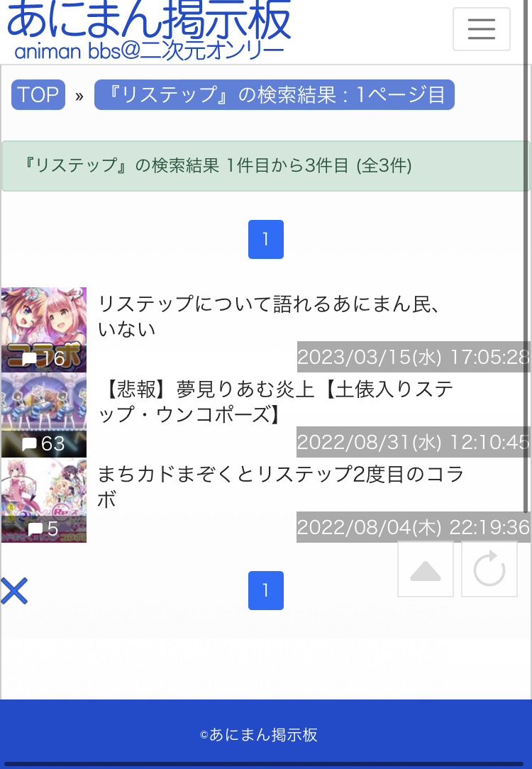Open the リステップ search results breadcrumb
The image size is (532, 769).
click(x=274, y=94)
